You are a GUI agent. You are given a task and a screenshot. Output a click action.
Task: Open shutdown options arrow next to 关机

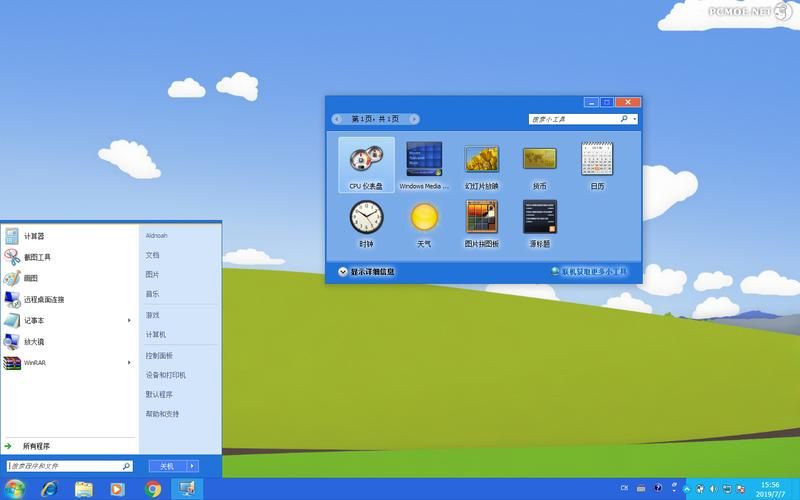(192, 466)
